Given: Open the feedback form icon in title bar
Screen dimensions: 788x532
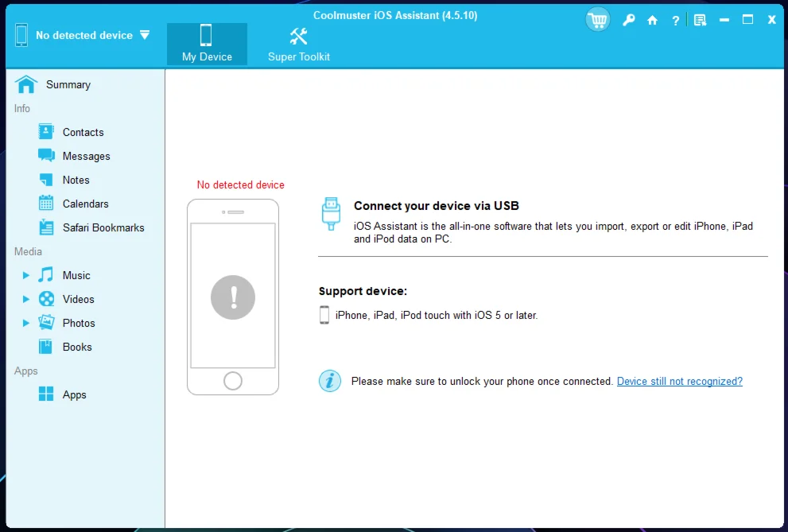Looking at the screenshot, I should [700, 20].
